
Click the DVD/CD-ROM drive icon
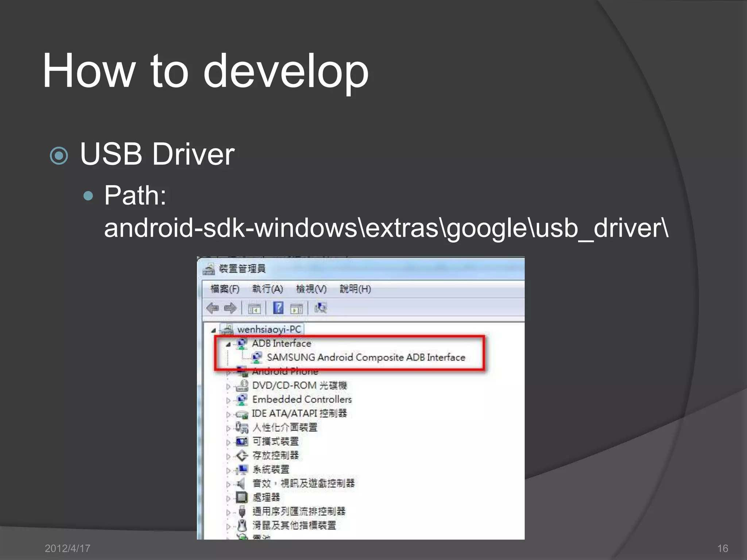point(241,385)
